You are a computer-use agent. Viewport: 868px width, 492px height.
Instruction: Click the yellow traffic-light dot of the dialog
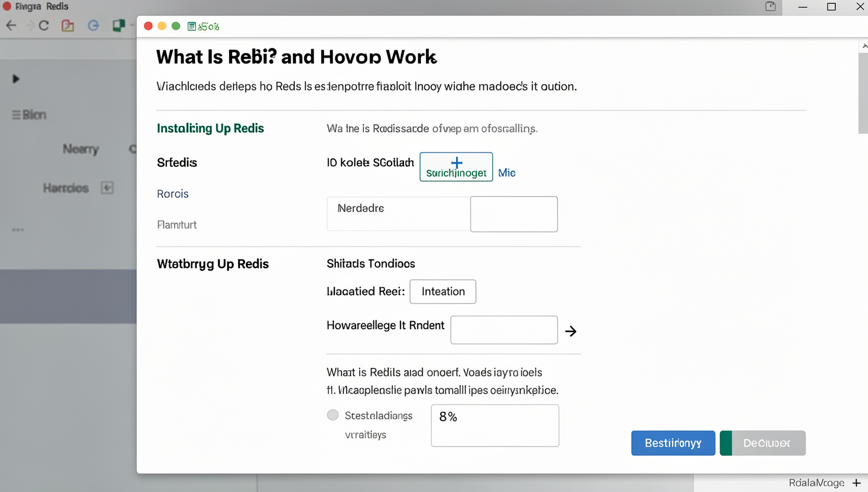coord(162,26)
